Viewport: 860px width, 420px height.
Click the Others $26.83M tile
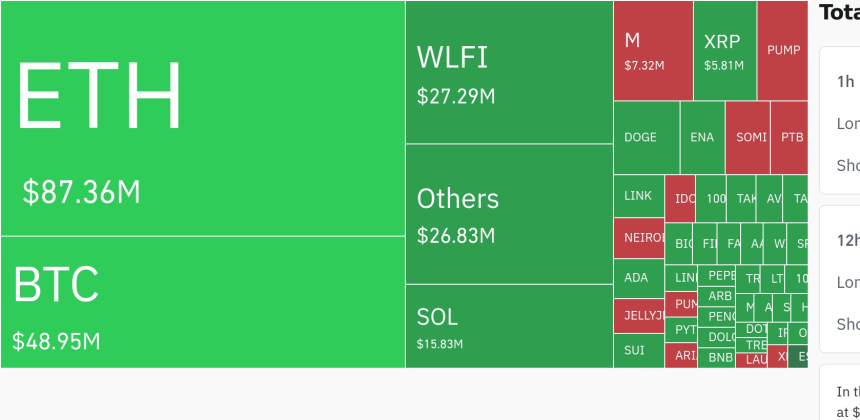point(509,214)
